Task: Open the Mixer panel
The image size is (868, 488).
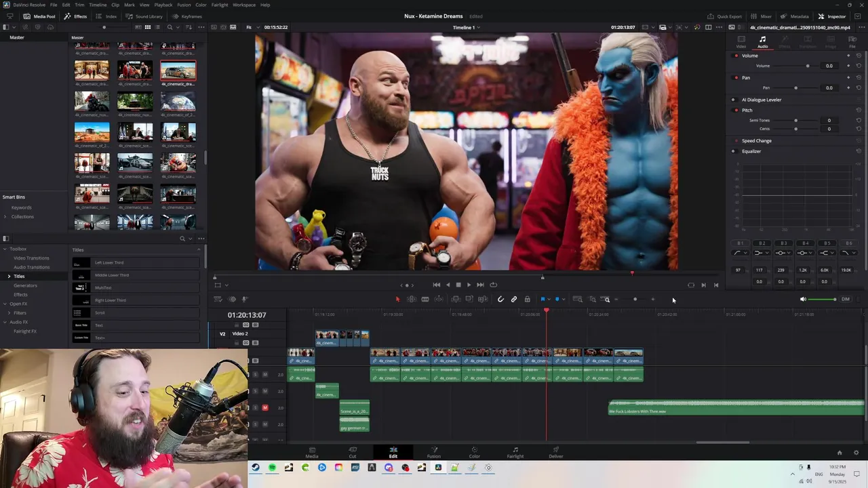Action: point(761,16)
